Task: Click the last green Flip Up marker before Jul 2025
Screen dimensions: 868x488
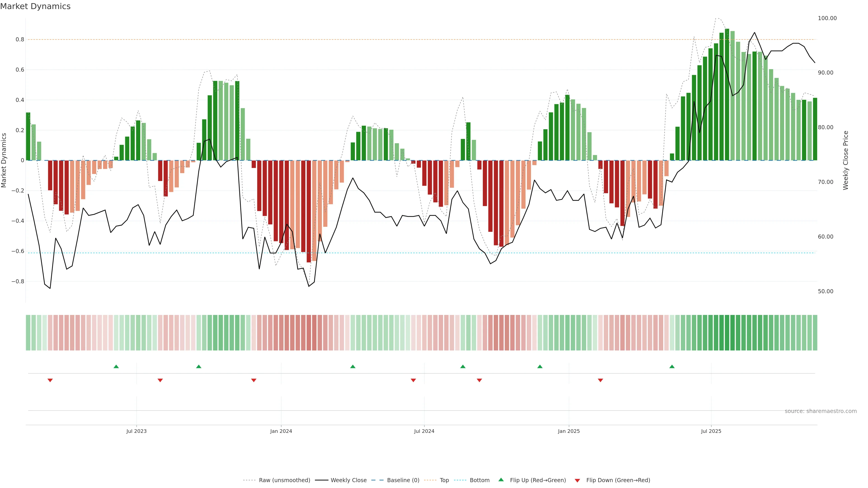Action: point(672,366)
